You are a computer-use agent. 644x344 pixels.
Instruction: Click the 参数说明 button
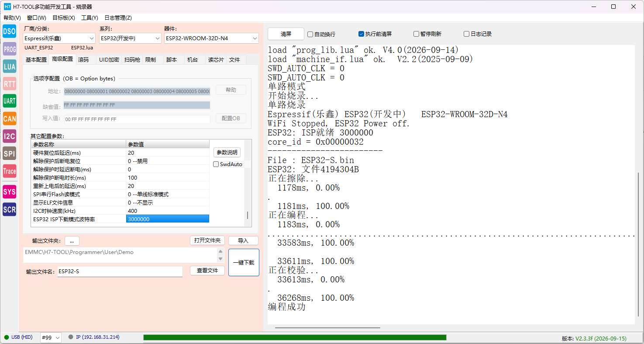tap(227, 153)
